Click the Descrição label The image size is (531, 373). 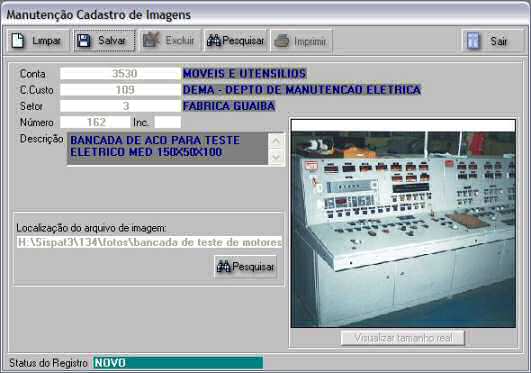point(41,139)
